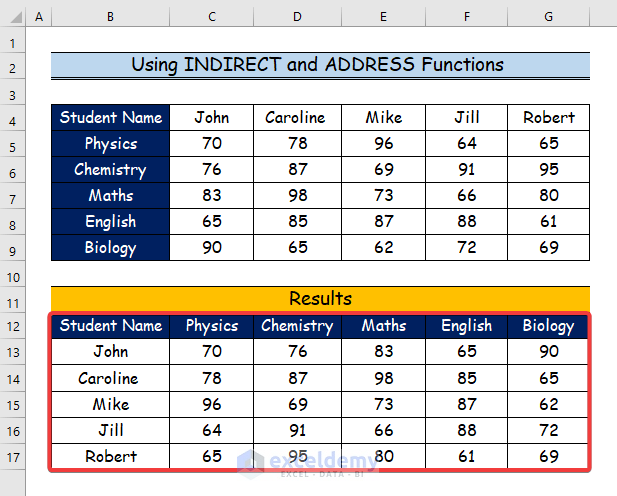Select row 12 header
The width and height of the screenshot is (617, 496).
(13, 326)
